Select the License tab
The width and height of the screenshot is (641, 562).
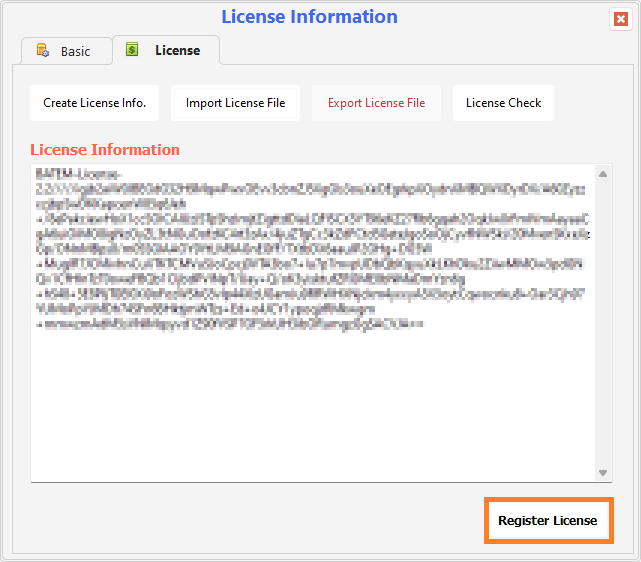pos(166,50)
